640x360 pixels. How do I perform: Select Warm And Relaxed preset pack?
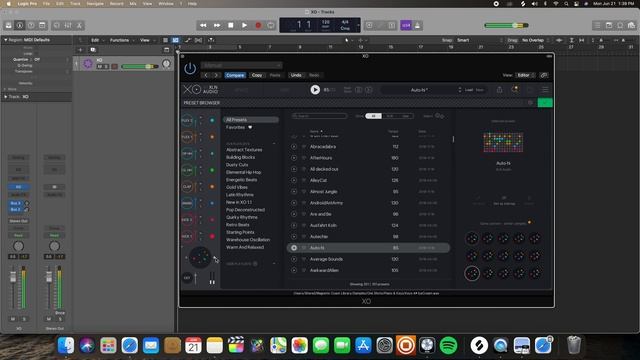(x=245, y=247)
